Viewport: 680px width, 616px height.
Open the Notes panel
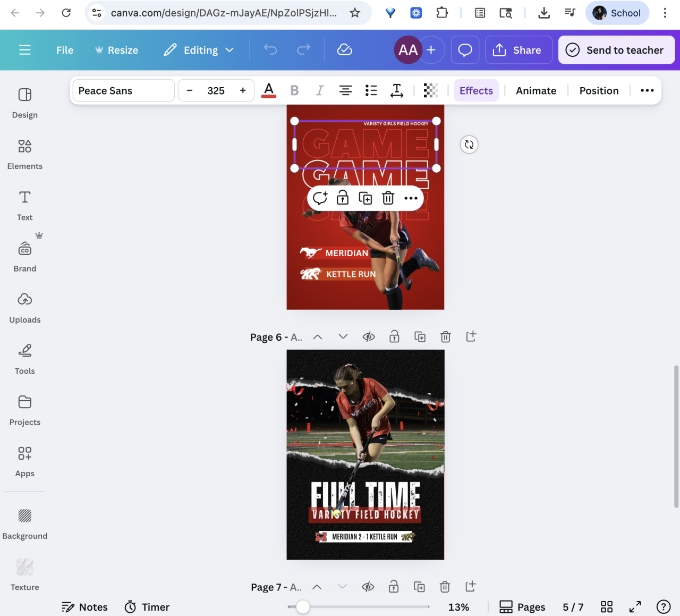click(84, 607)
